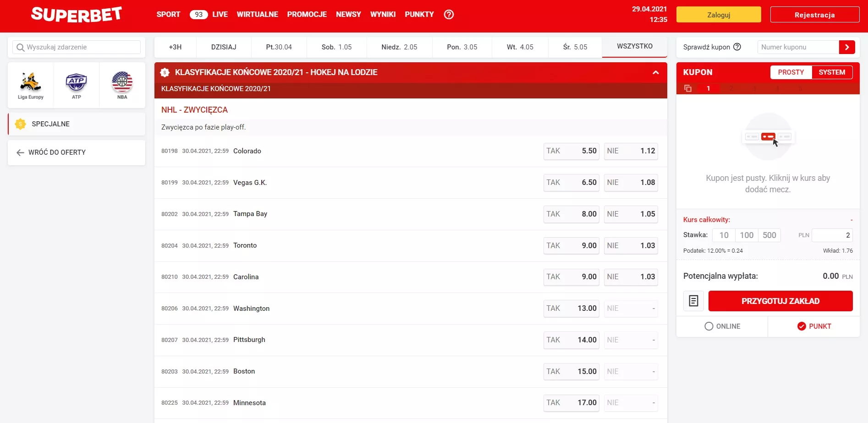Open SPECJALNE category

coord(77,124)
